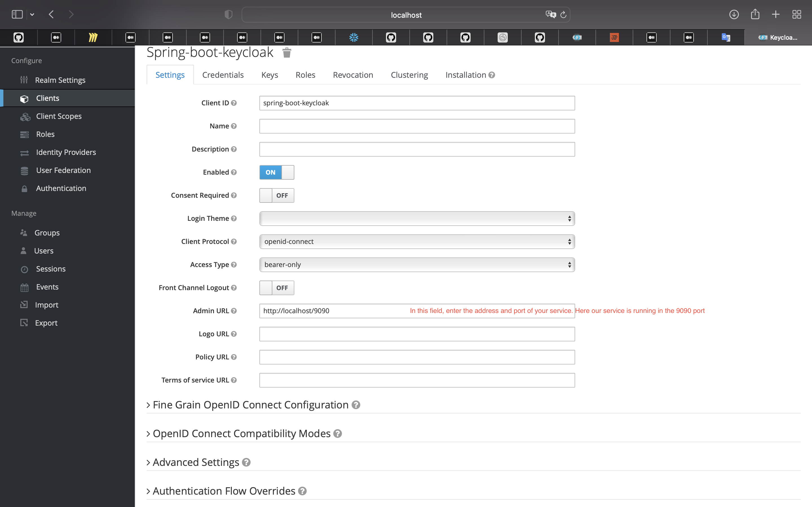Viewport: 812px width, 507px height.
Task: Toggle the Enabled switch ON
Action: pyautogui.click(x=277, y=172)
